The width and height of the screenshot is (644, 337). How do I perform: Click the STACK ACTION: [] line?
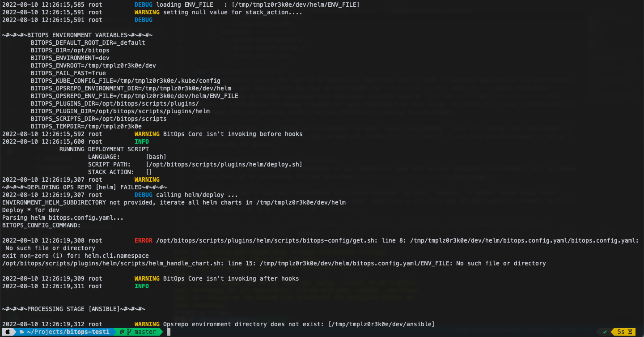pos(120,172)
